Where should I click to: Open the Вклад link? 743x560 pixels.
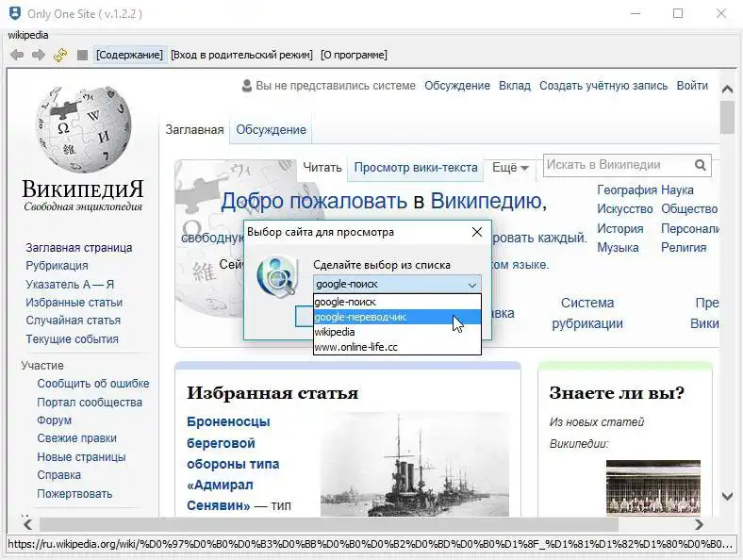tap(515, 86)
